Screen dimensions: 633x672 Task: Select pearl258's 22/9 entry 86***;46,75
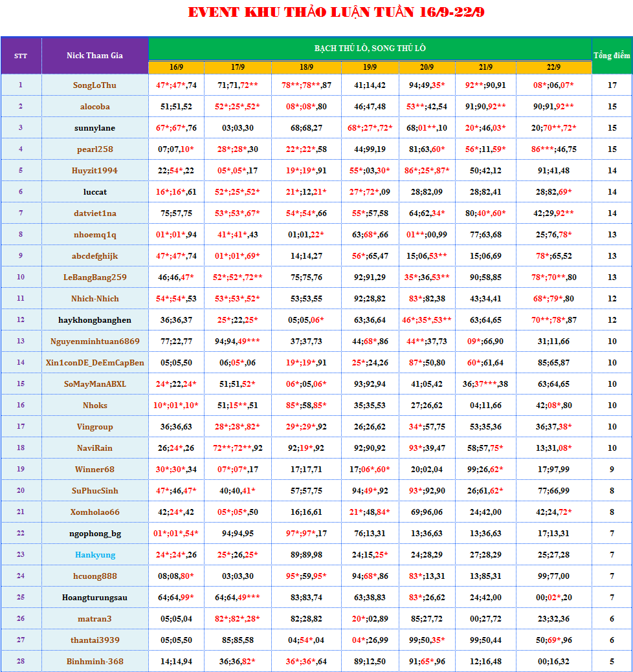[553, 149]
